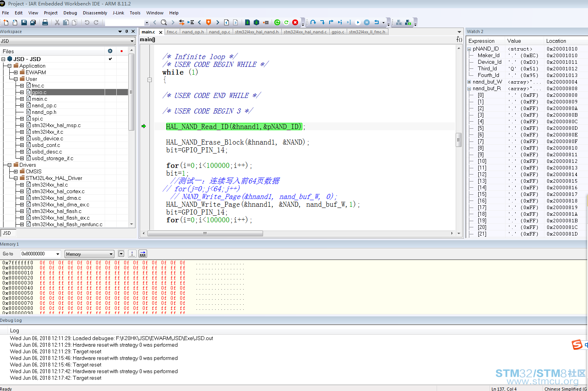
Task: Switch to the nand_op.c editor tab
Action: pyautogui.click(x=219, y=32)
